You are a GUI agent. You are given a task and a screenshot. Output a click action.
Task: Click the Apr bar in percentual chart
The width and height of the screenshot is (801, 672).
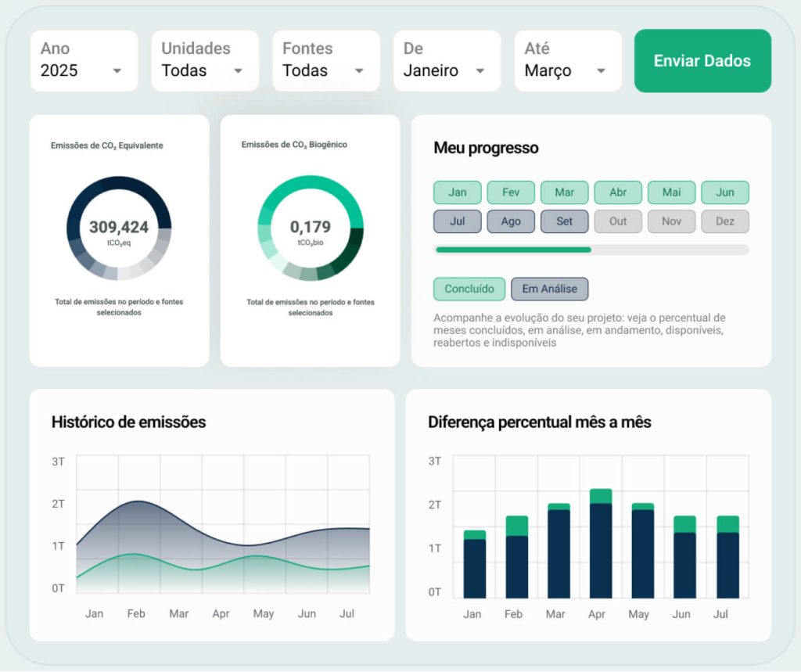click(x=601, y=544)
